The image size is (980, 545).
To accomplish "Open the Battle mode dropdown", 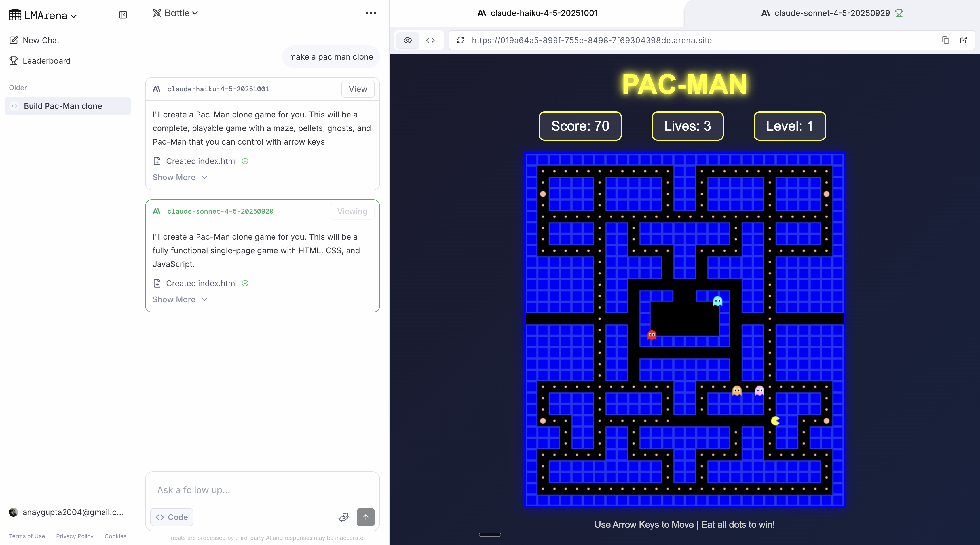I will coord(175,13).
